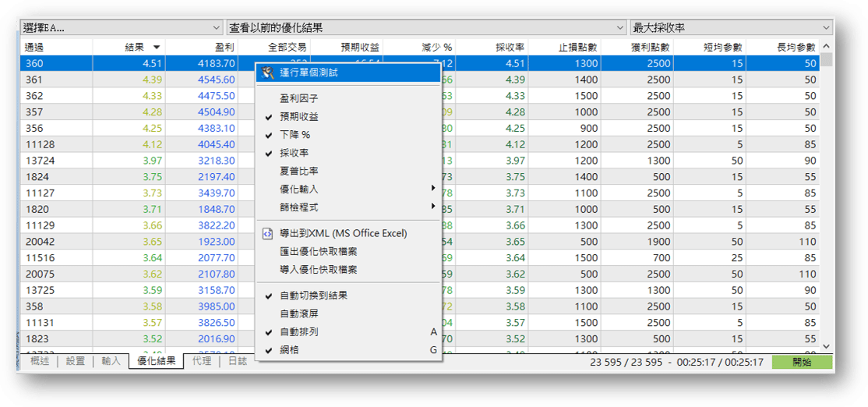Expand the 篩檢程式 submenu
The width and height of the screenshot is (868, 407).
click(x=348, y=207)
